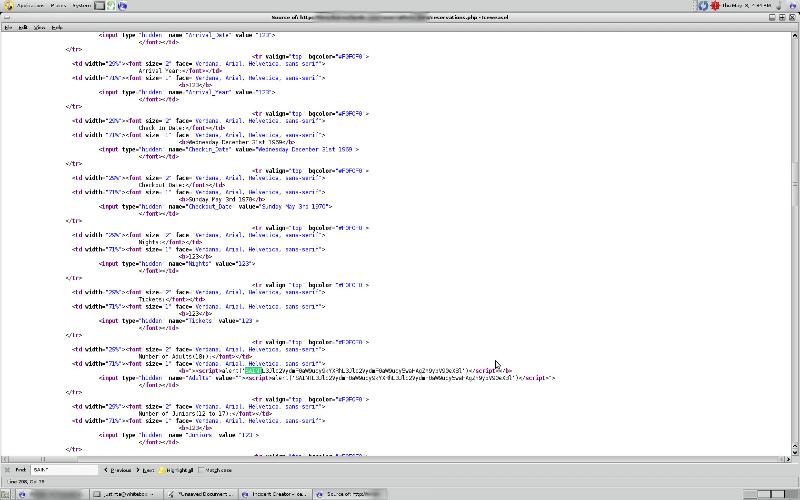Image resolution: width=800 pixels, height=500 pixels.
Task: Click the Adults hidden input line
Action: (327, 378)
